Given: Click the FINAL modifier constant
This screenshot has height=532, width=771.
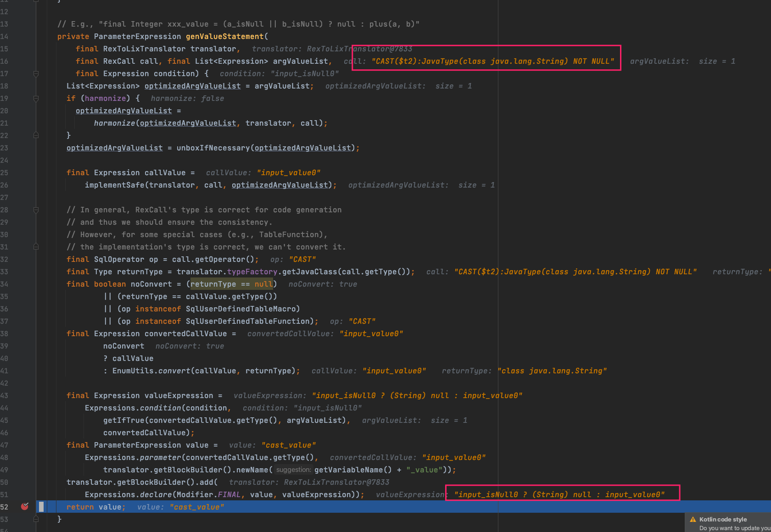Looking at the screenshot, I should (x=229, y=494).
